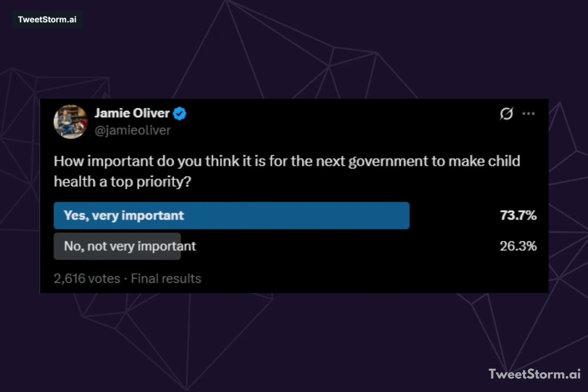Open the @jamieoliver handle link
The width and height of the screenshot is (588, 392).
[x=133, y=130]
